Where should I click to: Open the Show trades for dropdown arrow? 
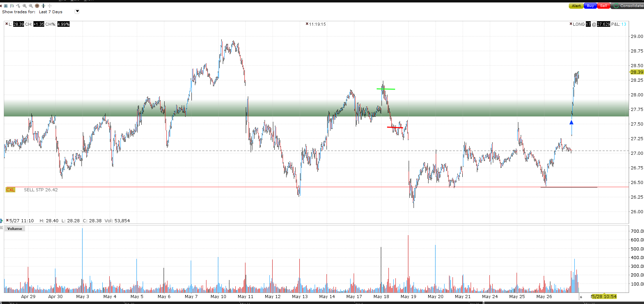pos(77,11)
